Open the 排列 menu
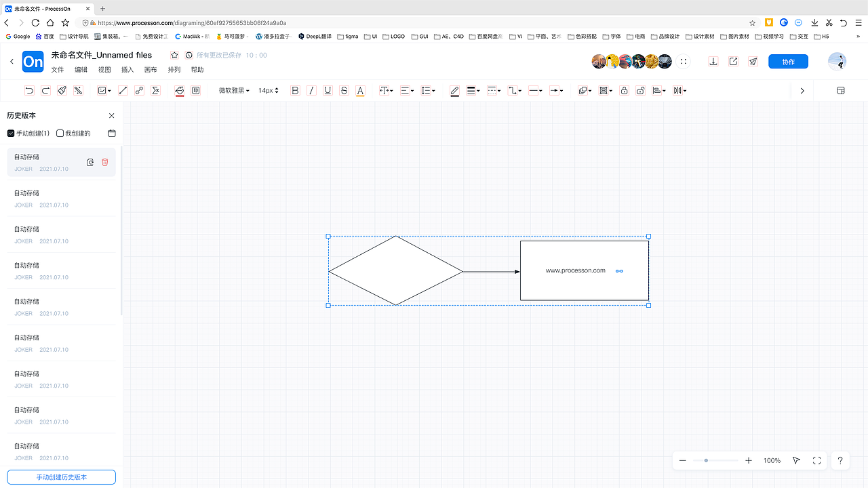Image resolution: width=868 pixels, height=488 pixels. pos(174,70)
